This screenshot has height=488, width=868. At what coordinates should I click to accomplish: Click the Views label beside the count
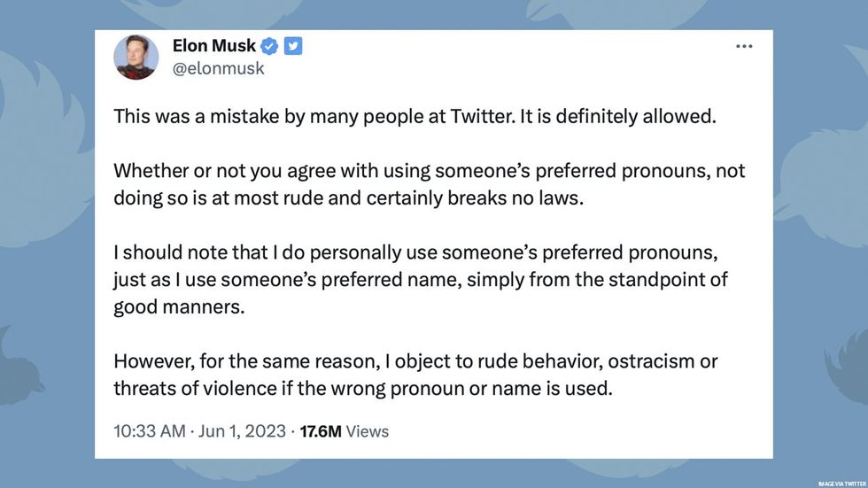tap(368, 431)
